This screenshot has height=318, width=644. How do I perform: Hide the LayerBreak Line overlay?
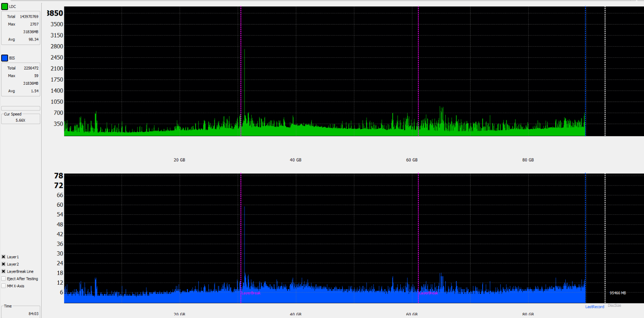click(4, 271)
